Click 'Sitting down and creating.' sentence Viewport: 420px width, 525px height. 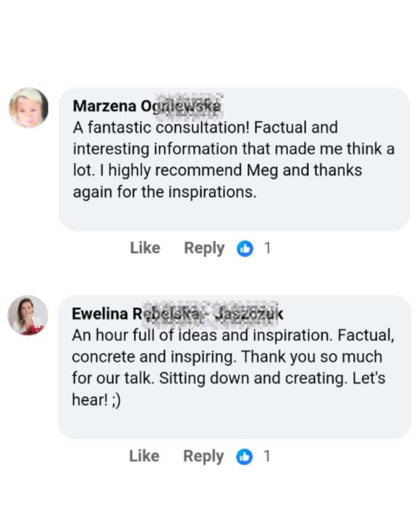(x=253, y=378)
